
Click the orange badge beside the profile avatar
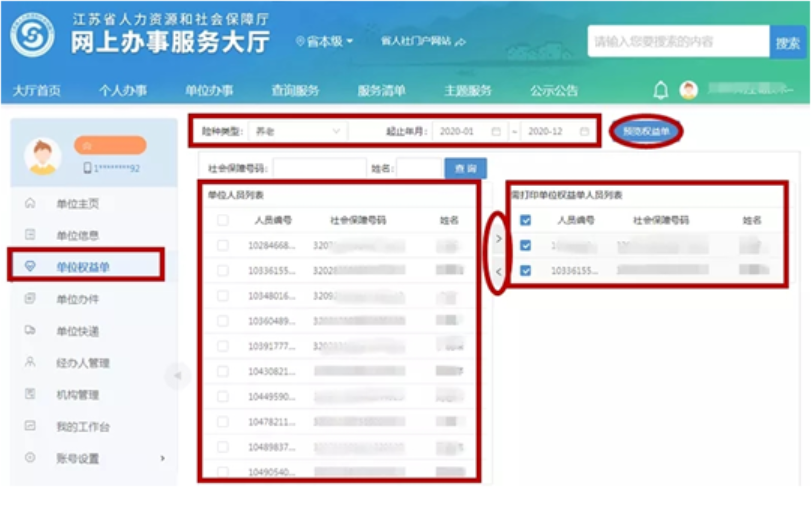110,145
